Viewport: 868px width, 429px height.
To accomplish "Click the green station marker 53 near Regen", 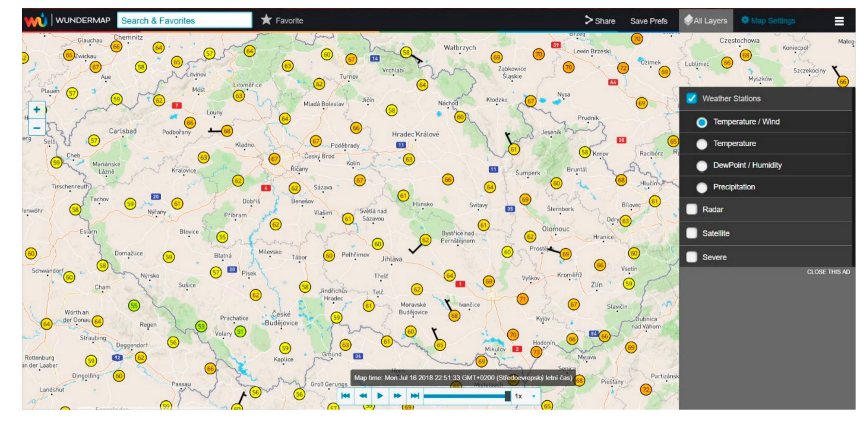I will click(x=201, y=326).
